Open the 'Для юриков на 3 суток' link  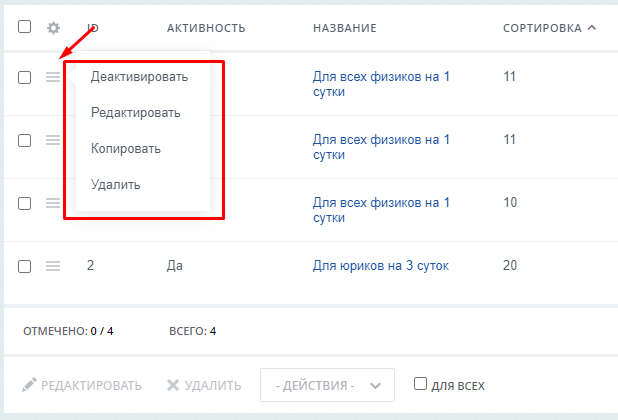click(381, 266)
